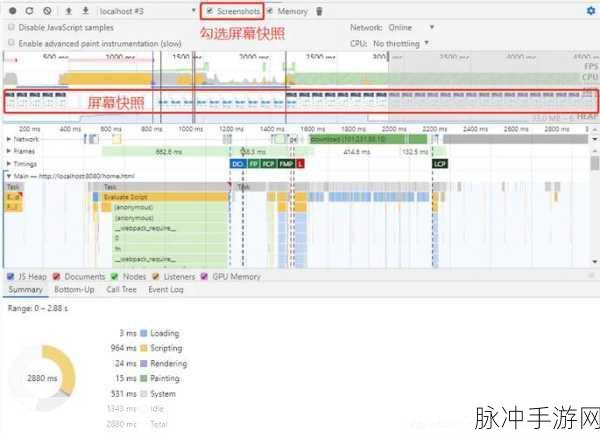The image size is (600, 437).
Task: Select the 414.8 ms frame
Action: click(356, 152)
